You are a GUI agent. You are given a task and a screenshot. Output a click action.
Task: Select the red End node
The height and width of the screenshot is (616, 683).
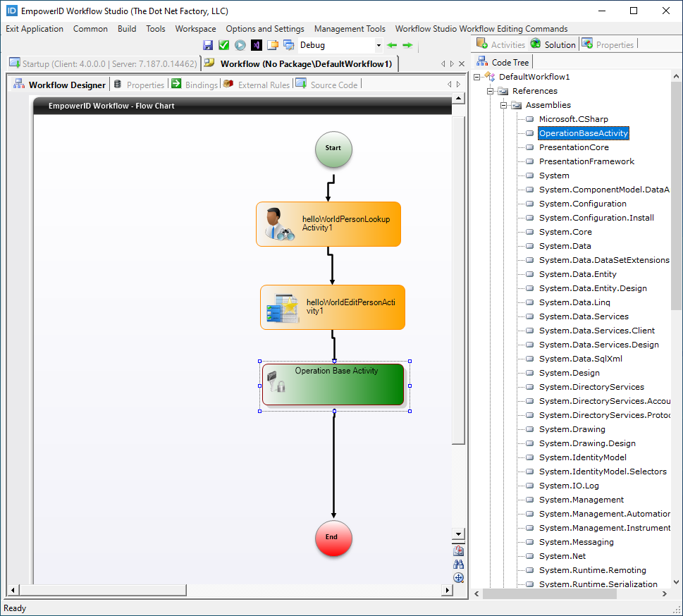333,538
